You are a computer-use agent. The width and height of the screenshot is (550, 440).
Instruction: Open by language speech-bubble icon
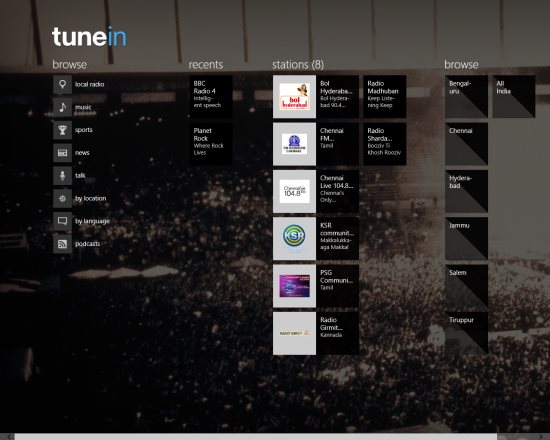[x=62, y=221]
